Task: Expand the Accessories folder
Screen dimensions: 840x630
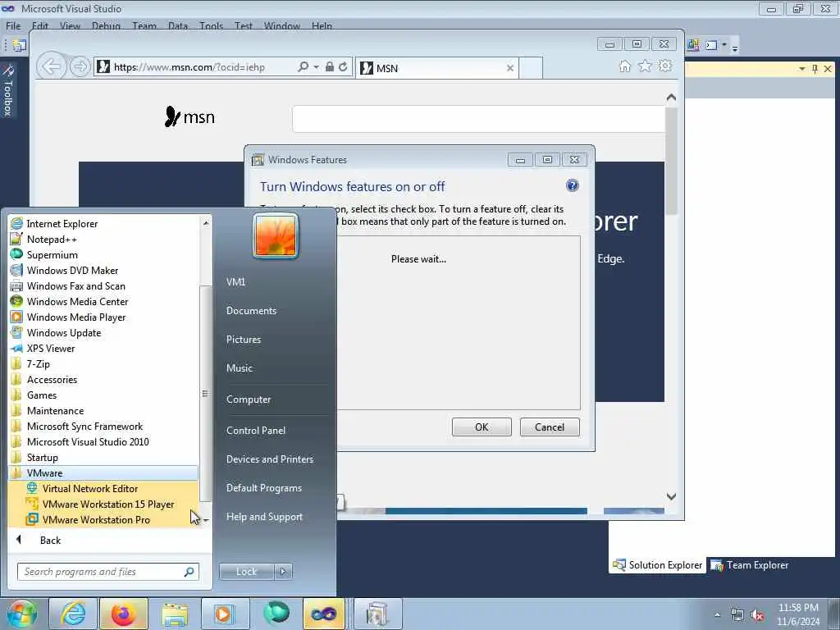Action: [52, 379]
